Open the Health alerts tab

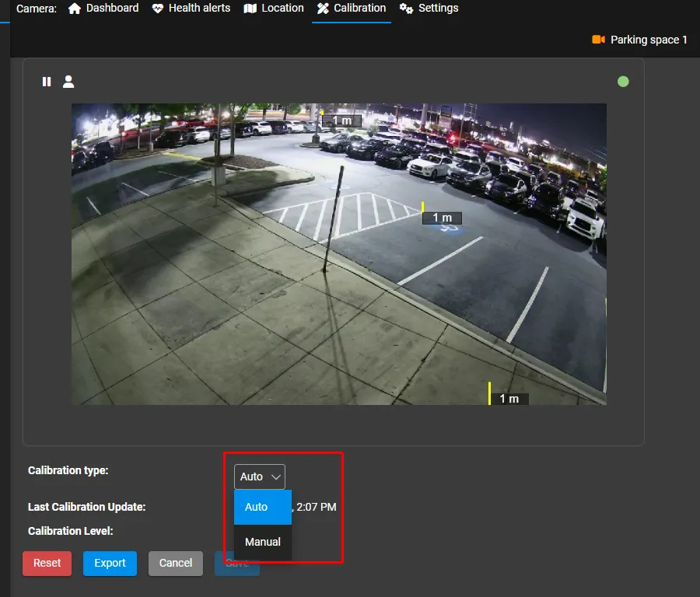(x=191, y=8)
